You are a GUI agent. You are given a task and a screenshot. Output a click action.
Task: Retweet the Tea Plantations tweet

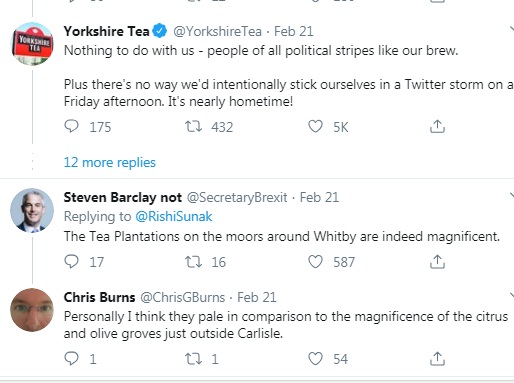pos(193,262)
